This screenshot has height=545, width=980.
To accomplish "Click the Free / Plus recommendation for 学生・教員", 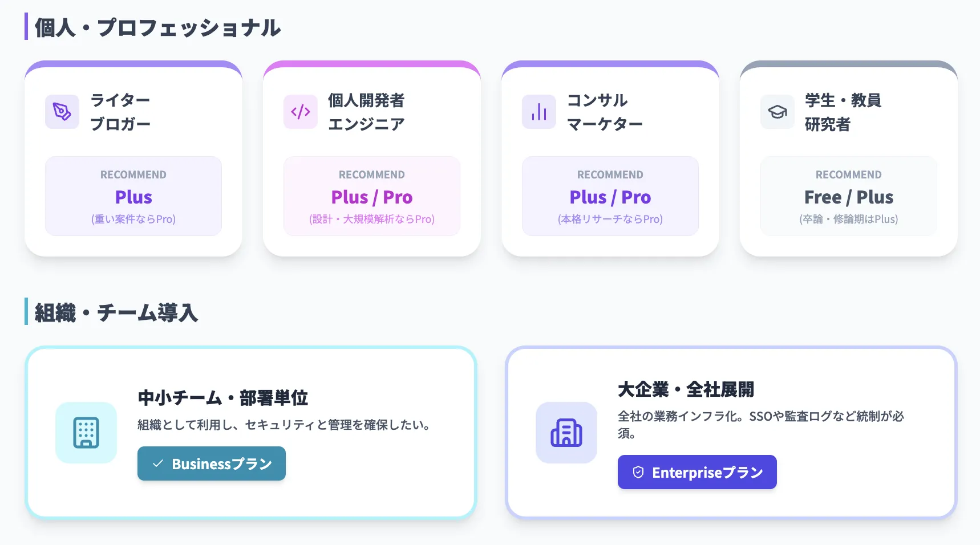I will click(848, 196).
